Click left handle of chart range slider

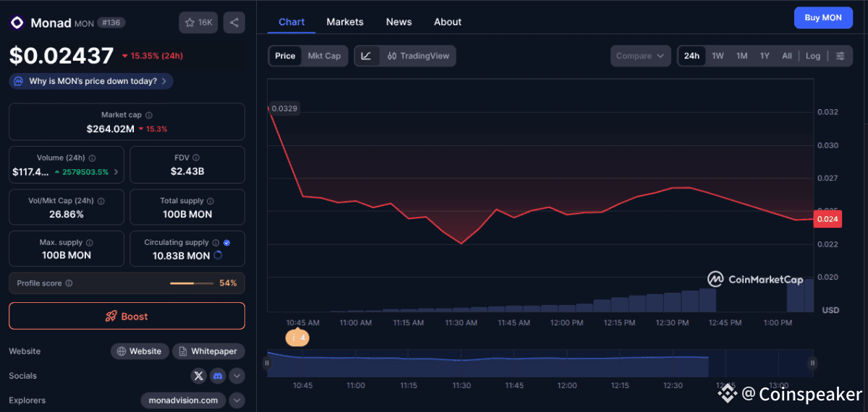click(x=268, y=364)
